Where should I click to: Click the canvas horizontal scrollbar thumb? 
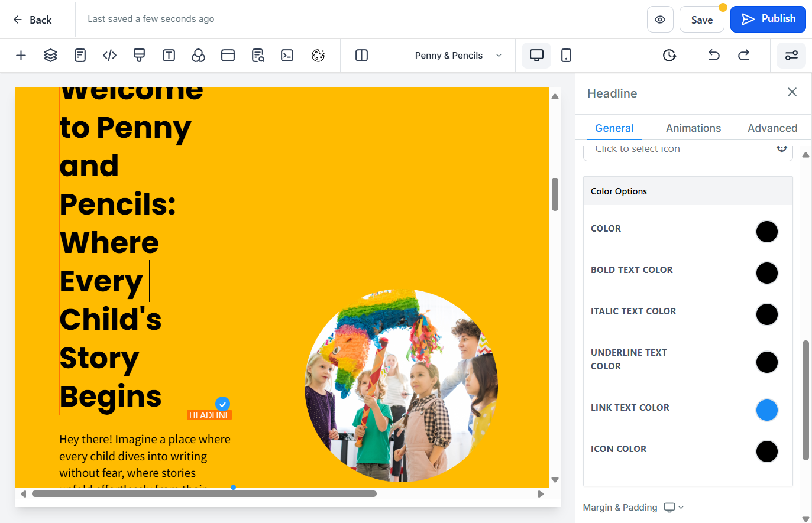pyautogui.click(x=204, y=494)
